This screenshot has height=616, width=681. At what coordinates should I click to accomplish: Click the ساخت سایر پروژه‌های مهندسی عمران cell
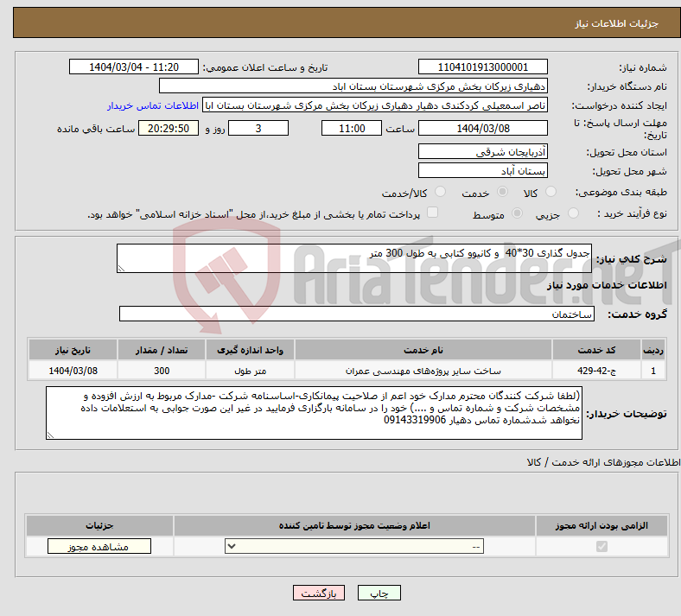tap(423, 371)
